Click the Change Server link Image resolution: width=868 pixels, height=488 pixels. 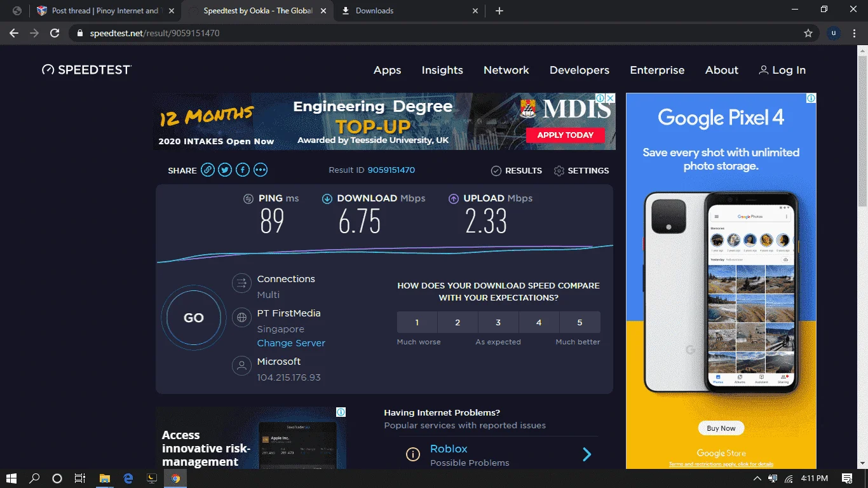coord(291,343)
